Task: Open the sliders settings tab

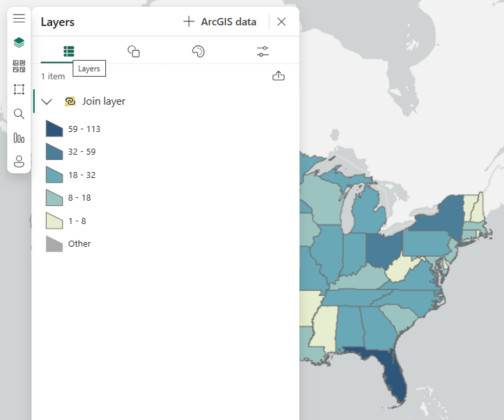Action: tap(263, 51)
